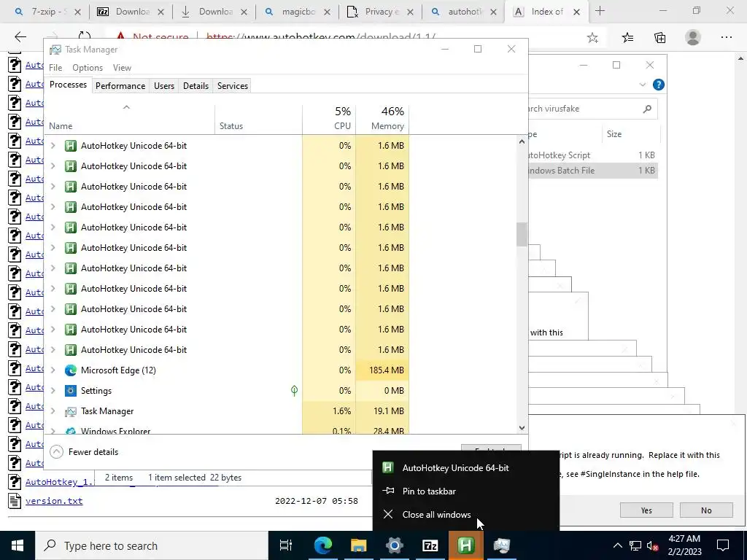Image resolution: width=747 pixels, height=560 pixels.
Task: Close the Index of browser tab
Action: click(x=576, y=12)
